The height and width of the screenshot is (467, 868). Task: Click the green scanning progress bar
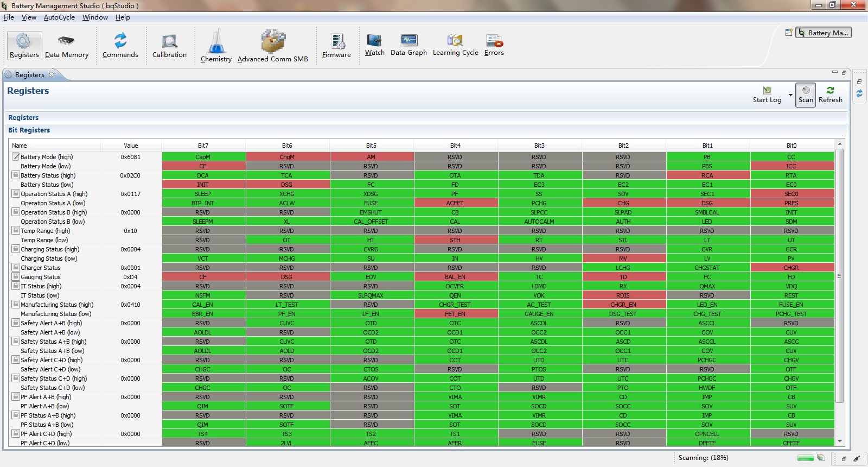805,458
